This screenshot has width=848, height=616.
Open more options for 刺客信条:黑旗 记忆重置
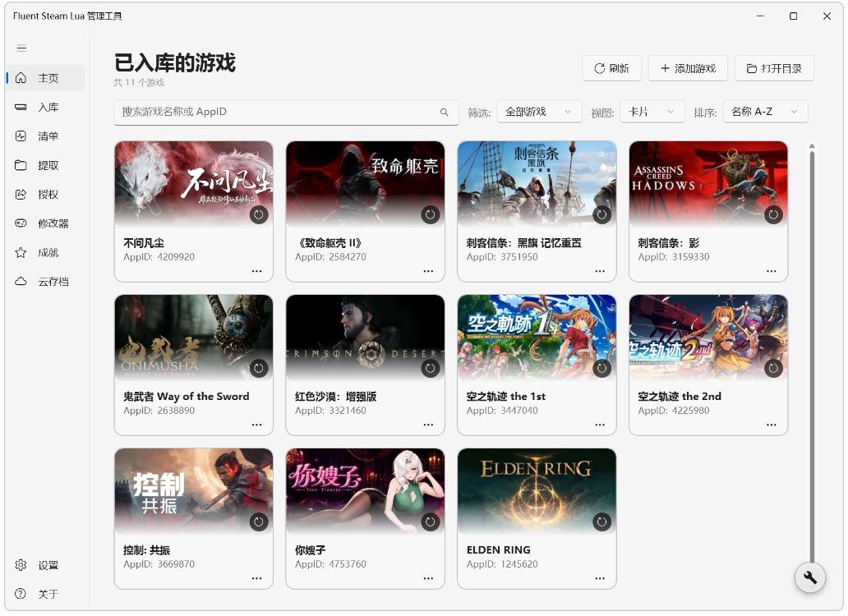[600, 271]
